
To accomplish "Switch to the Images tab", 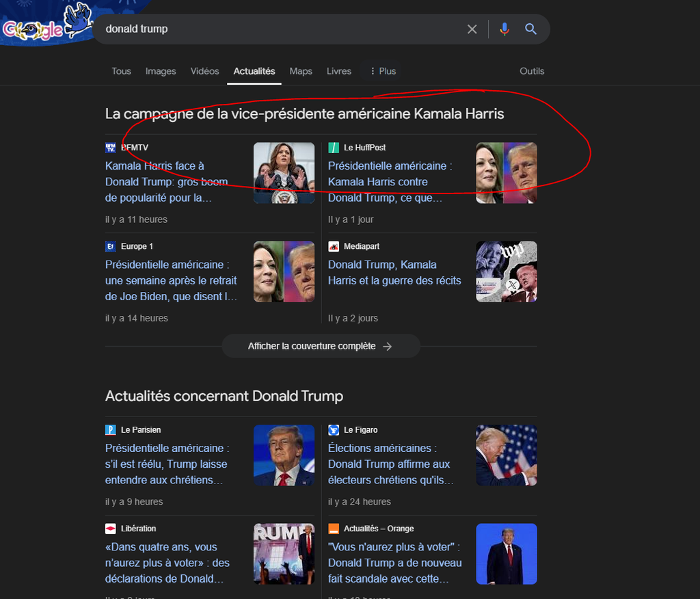I will point(161,71).
